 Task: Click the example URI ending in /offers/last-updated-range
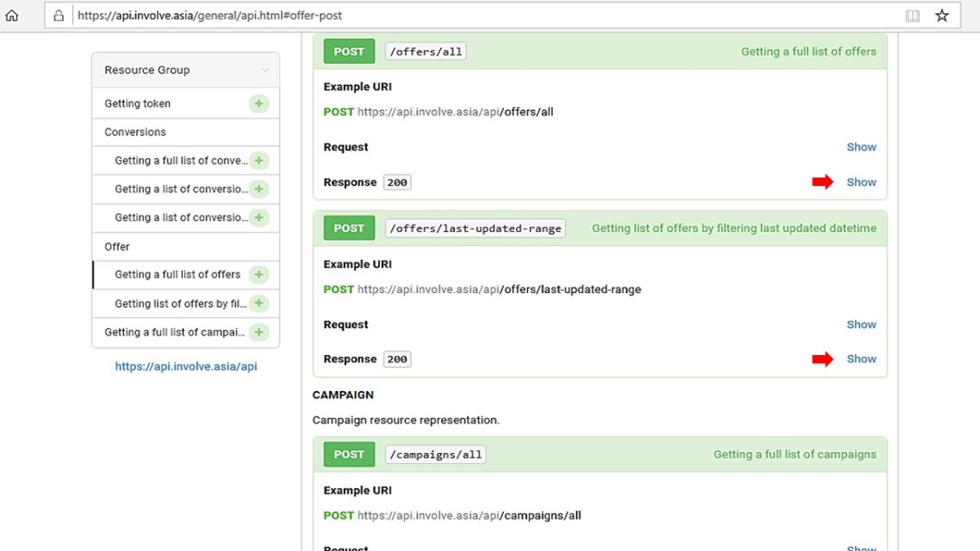[x=499, y=289]
